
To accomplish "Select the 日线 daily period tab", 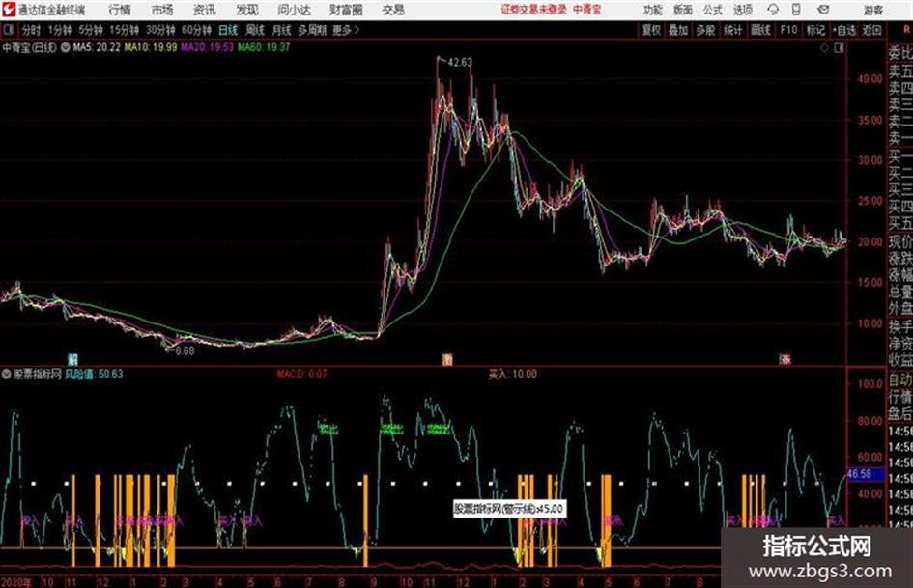I will (228, 30).
